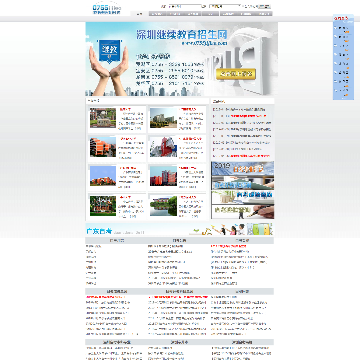Image resolution: width=360 pixels, height=360 pixels.
Task: Open school photo of orange terraced building
Action: tap(103, 147)
